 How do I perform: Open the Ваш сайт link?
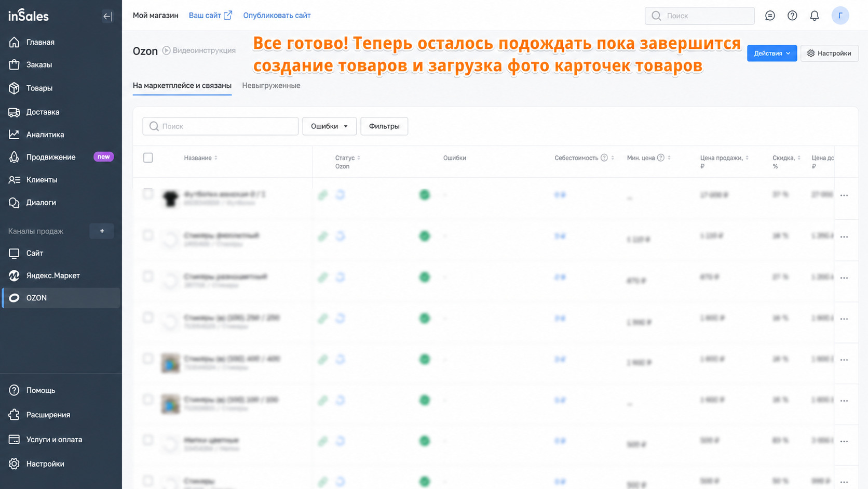coord(210,16)
